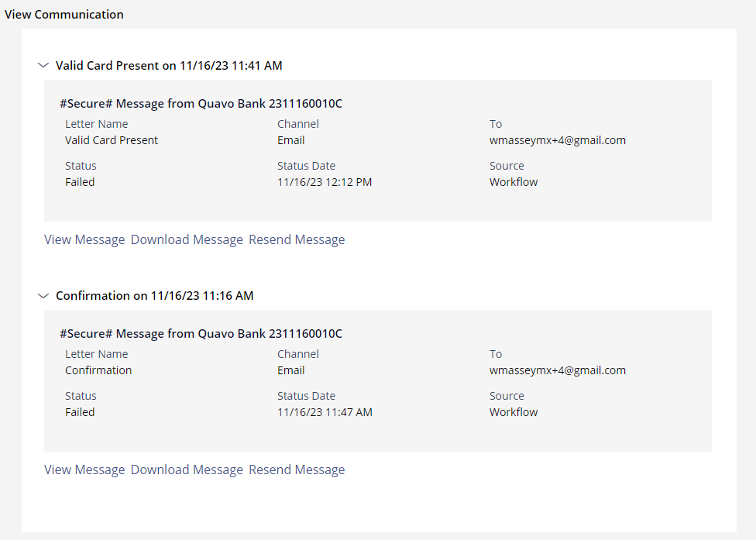The image size is (756, 540).
Task: Resend the Confirmation message
Action: tap(297, 469)
